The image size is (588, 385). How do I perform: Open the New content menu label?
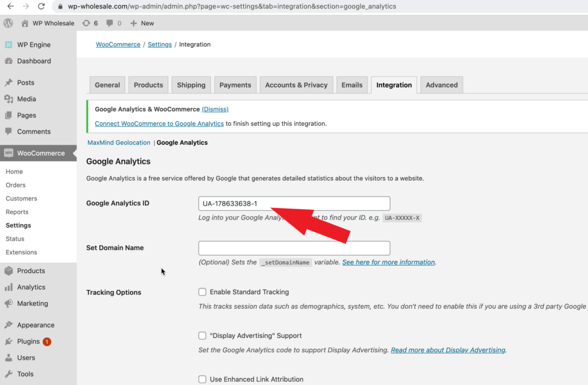click(x=148, y=23)
